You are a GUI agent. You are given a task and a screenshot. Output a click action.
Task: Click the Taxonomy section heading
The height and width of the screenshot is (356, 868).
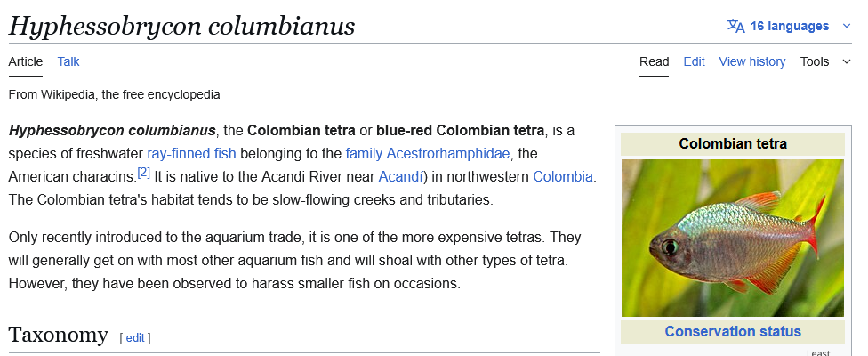pyautogui.click(x=58, y=335)
